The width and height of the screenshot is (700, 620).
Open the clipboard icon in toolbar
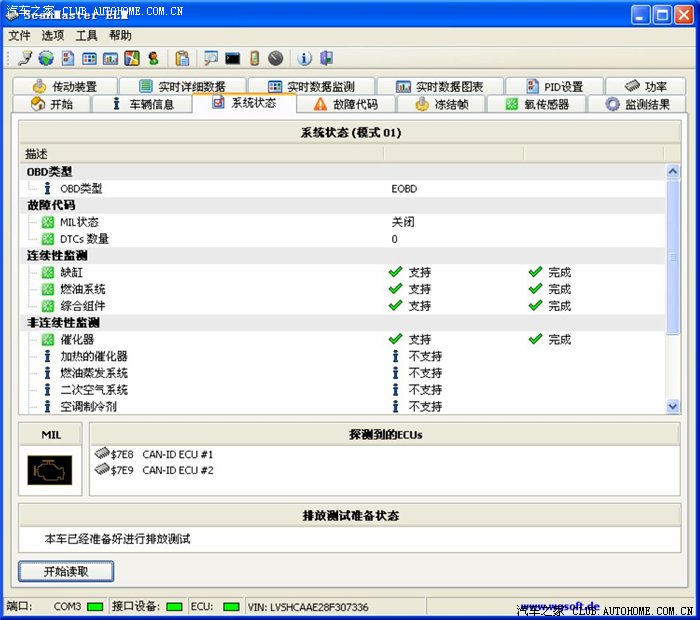click(182, 58)
